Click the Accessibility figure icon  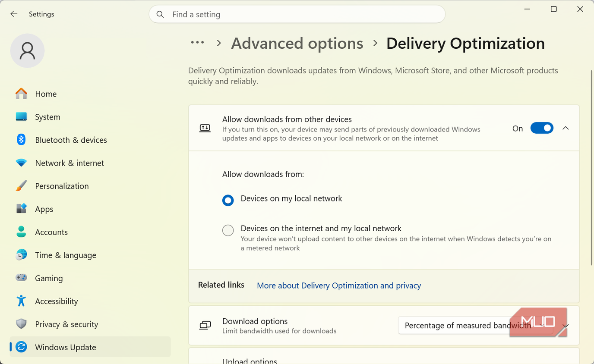pyautogui.click(x=21, y=301)
